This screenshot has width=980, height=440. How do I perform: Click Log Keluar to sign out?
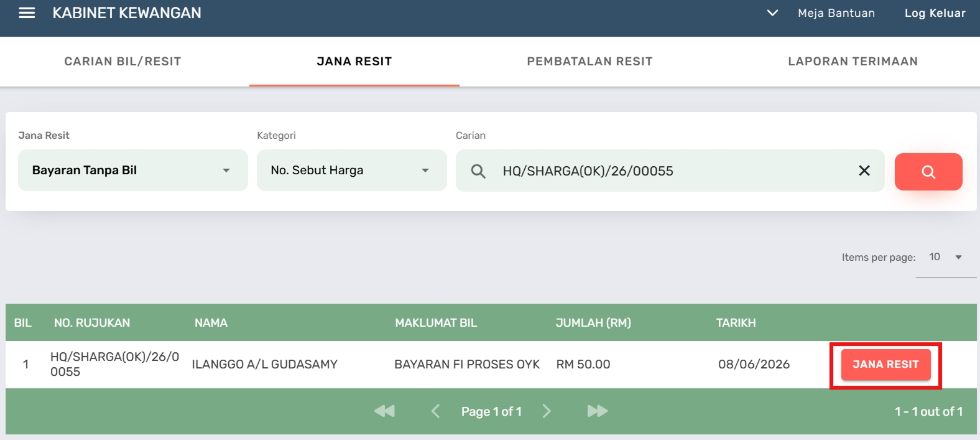935,13
